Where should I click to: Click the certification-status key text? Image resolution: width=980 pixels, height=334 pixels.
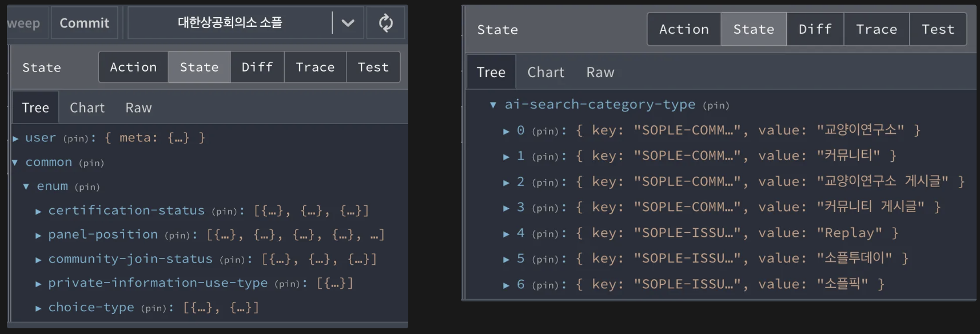pos(126,210)
